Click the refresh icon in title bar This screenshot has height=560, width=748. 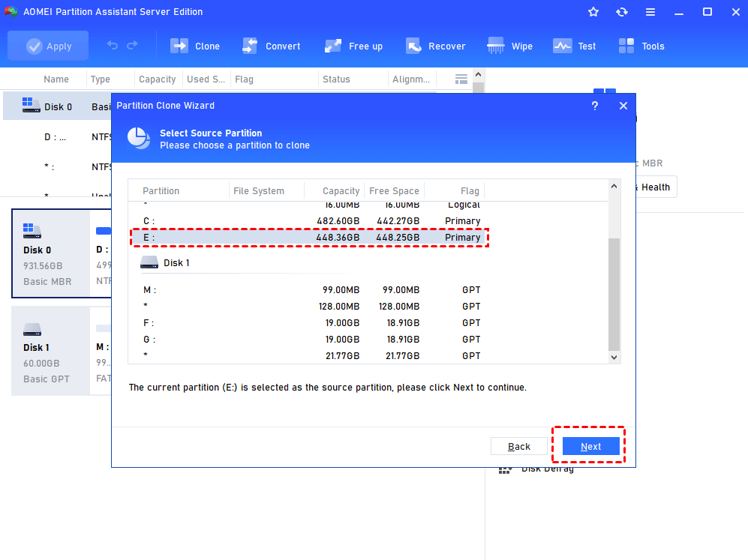[622, 12]
